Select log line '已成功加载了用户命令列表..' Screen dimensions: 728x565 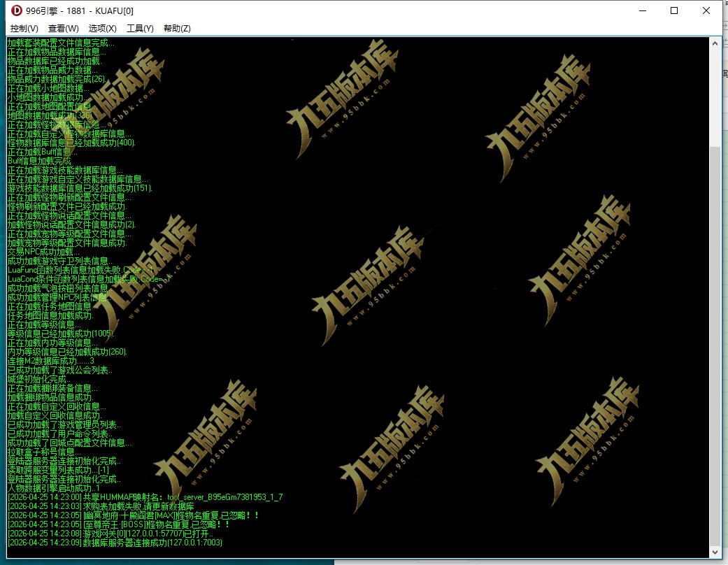60,434
